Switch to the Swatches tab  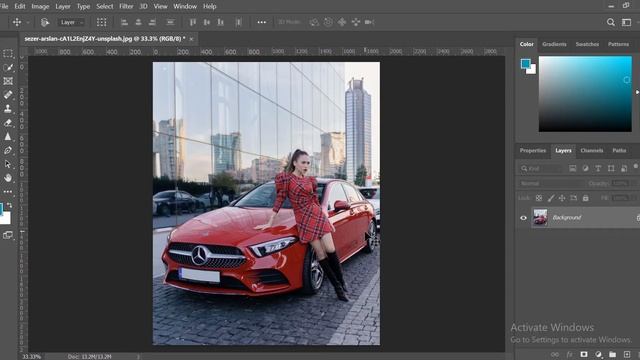(587, 44)
